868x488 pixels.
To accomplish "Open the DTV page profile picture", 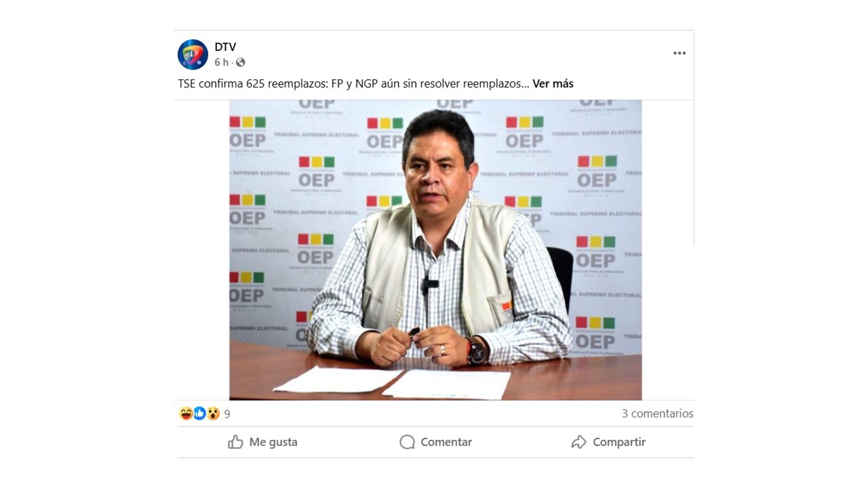I will (193, 54).
